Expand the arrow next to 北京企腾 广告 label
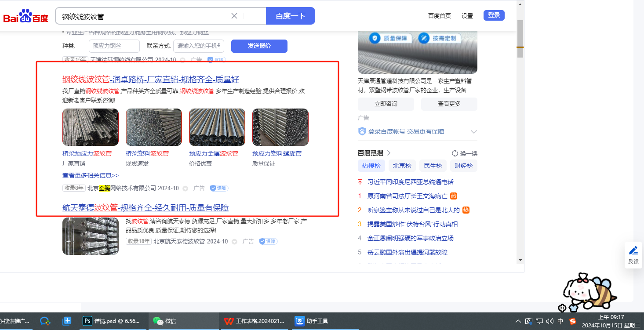644x330 pixels. [185, 189]
